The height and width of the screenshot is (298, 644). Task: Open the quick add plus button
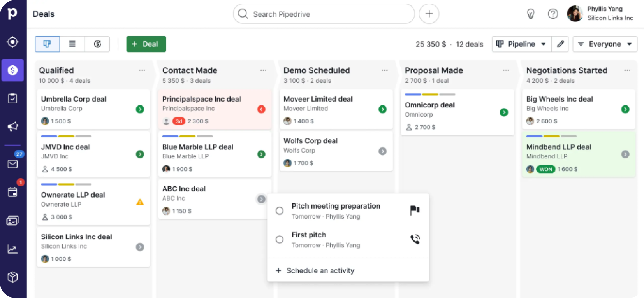(429, 14)
